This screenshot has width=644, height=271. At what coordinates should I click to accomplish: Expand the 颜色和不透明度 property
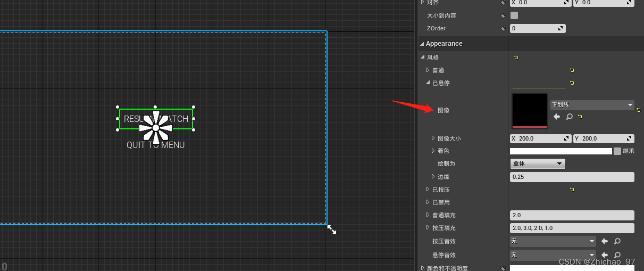coord(422,268)
